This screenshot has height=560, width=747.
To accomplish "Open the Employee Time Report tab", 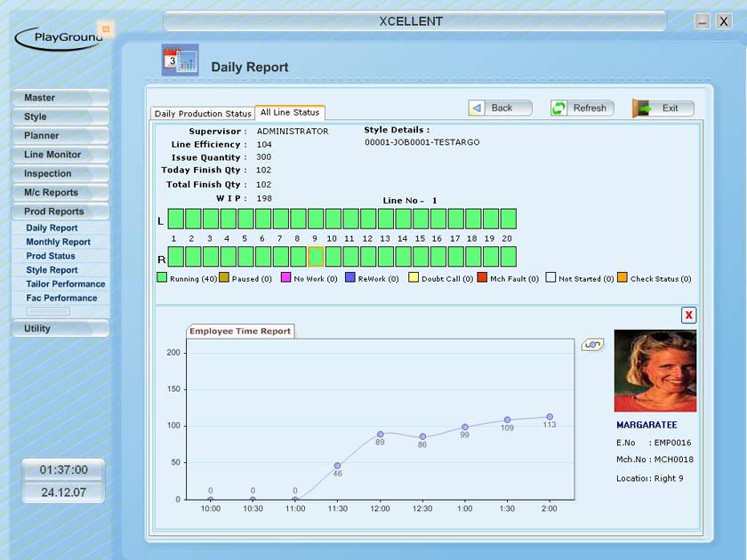I will (x=240, y=331).
